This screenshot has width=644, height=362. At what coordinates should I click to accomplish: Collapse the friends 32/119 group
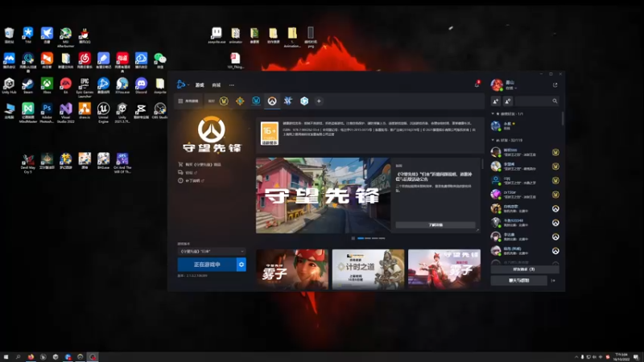pos(507,140)
